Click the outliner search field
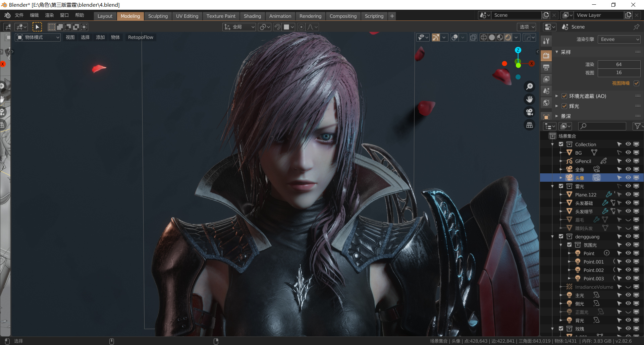 point(602,126)
